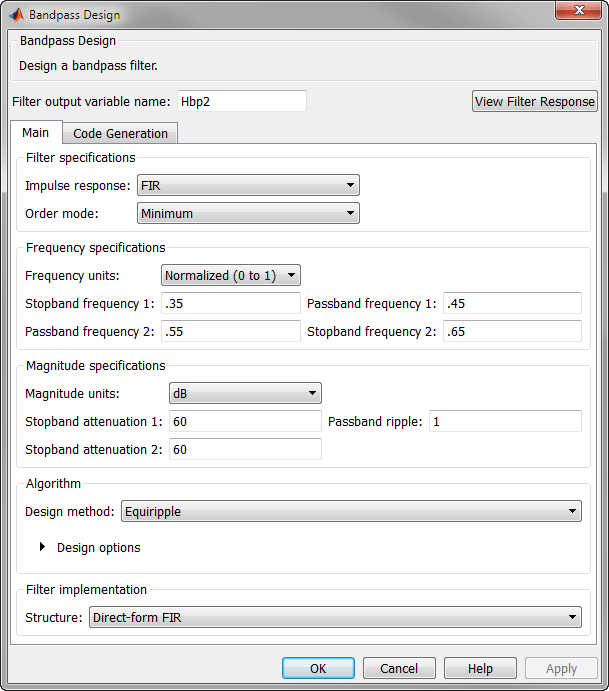The width and height of the screenshot is (609, 691).
Task: Open the Order mode dropdown
Action: [x=248, y=213]
